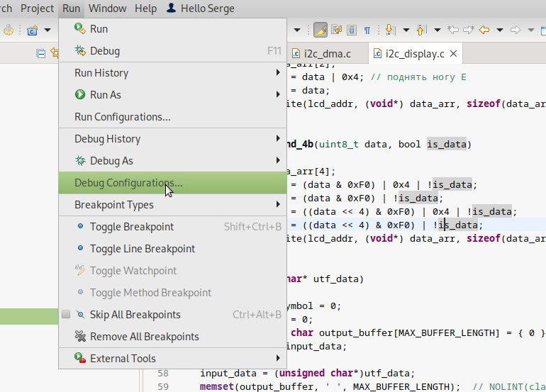The height and width of the screenshot is (392, 546).
Task: Click Last Edit Location icon
Action: click(452, 30)
